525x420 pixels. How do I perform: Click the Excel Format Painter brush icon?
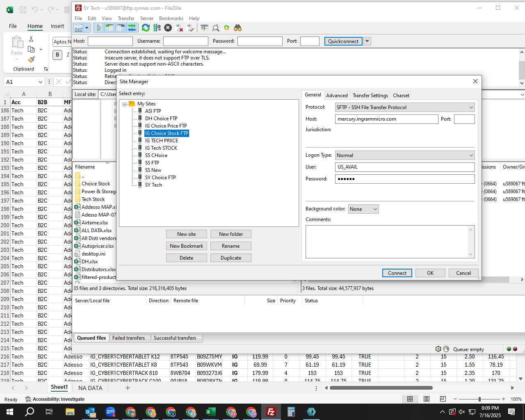(31, 60)
